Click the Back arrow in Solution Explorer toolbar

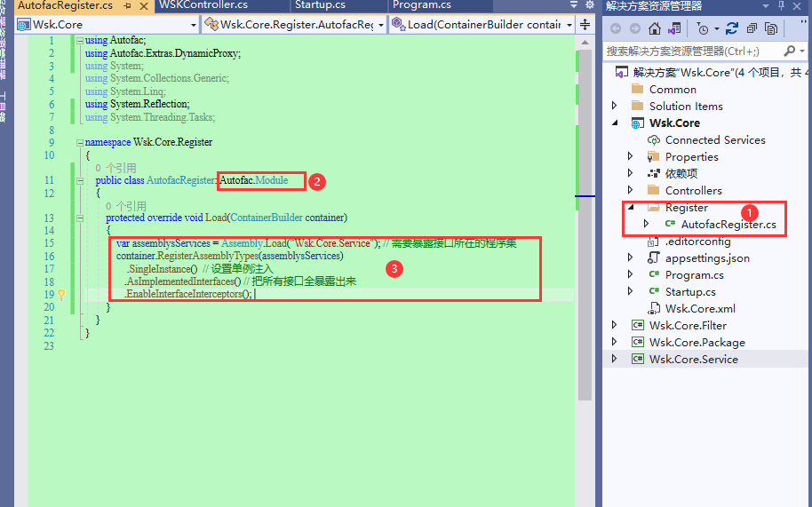pyautogui.click(x=615, y=28)
